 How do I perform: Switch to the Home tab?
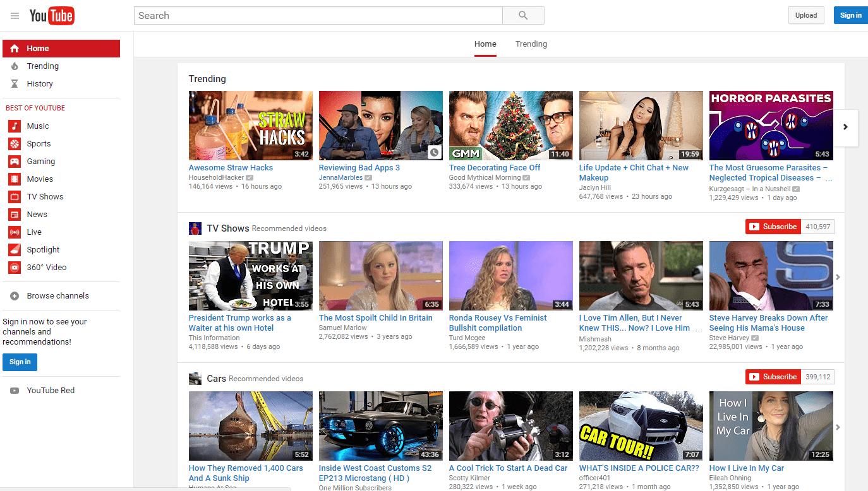pos(485,44)
